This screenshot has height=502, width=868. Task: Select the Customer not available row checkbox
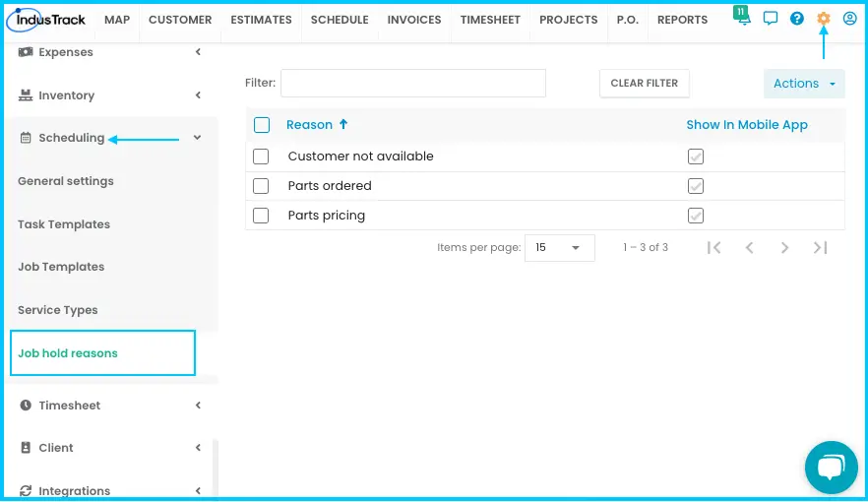click(261, 157)
